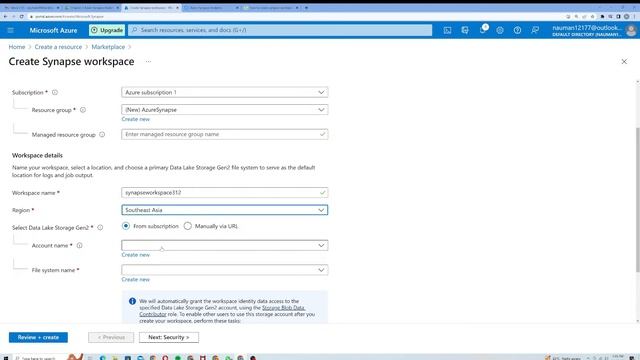This screenshot has width=640, height=360.
Task: Open the Directories and subscriptions filter icon
Action: (x=465, y=30)
